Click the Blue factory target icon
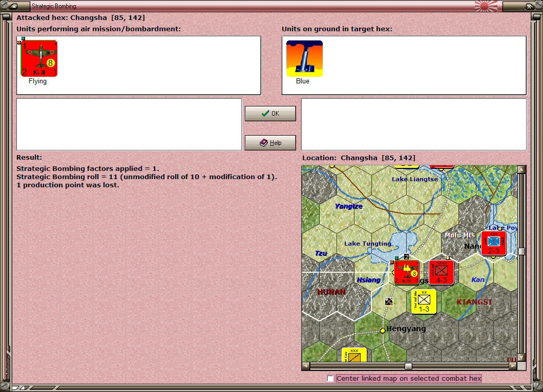 coord(304,58)
